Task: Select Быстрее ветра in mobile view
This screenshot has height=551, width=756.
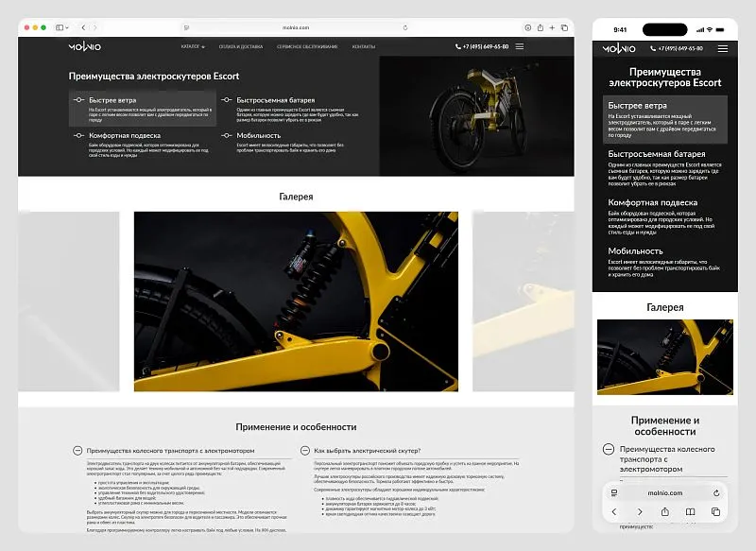Action: point(665,119)
